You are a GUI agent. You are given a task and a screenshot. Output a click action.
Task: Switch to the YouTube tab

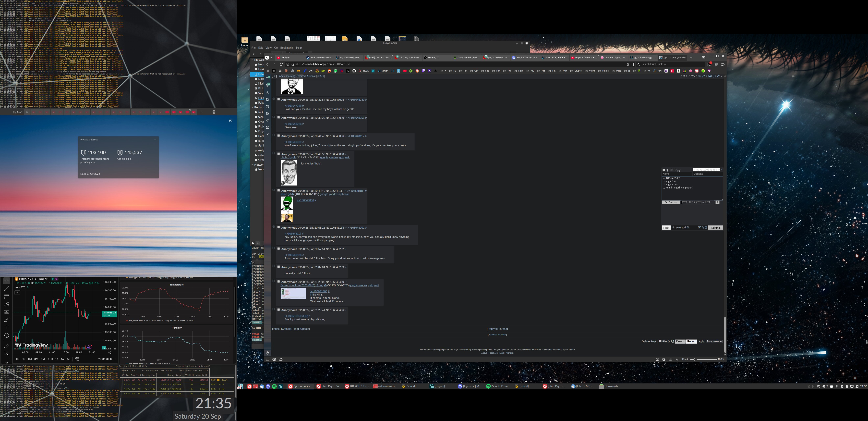(290, 58)
